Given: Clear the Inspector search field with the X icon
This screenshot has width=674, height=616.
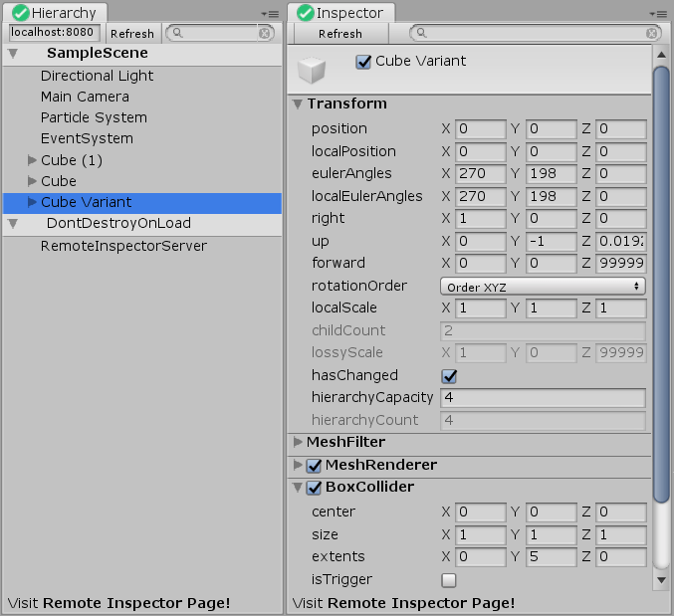Looking at the screenshot, I should [652, 33].
